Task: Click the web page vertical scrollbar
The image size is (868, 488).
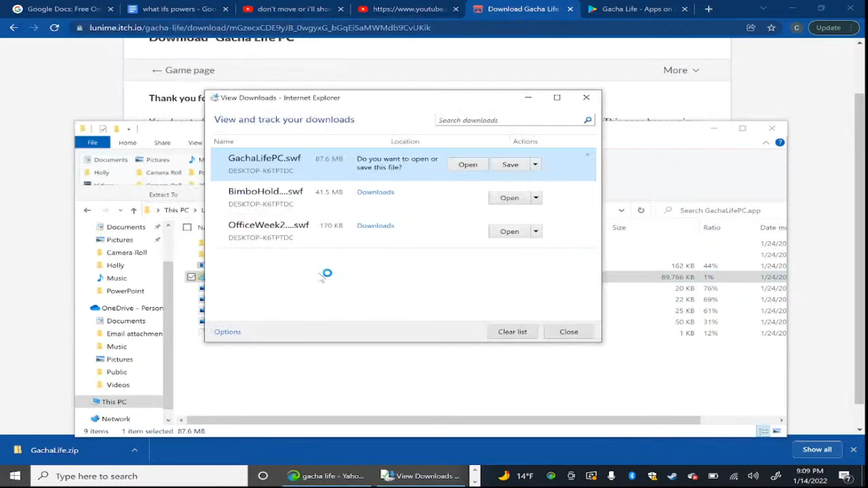Action: (860, 250)
